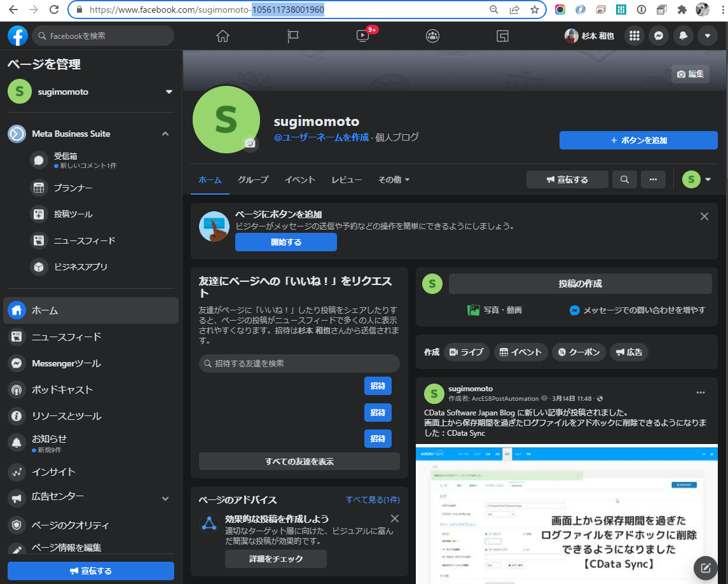
Task: Focus the Facebookを検索 search box
Action: 103,36
